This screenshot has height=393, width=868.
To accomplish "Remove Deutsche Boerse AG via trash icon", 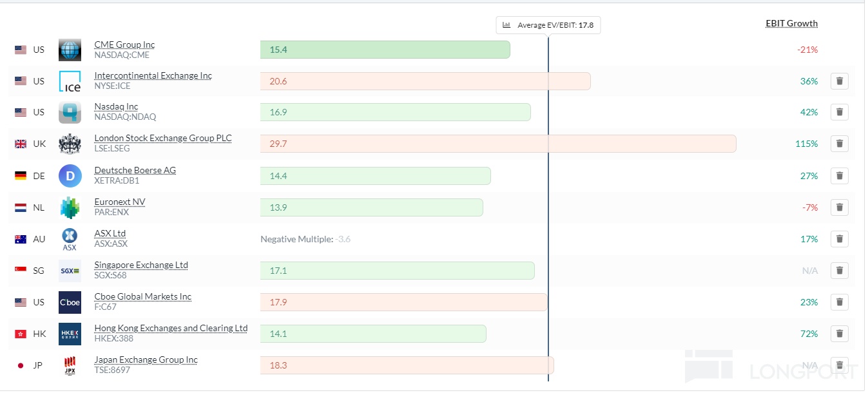I will pos(839,176).
